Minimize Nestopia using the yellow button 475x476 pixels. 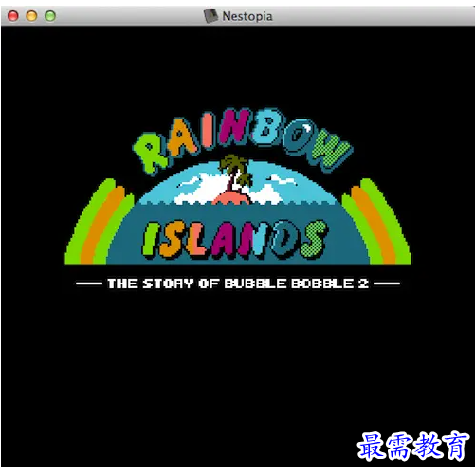coord(31,16)
